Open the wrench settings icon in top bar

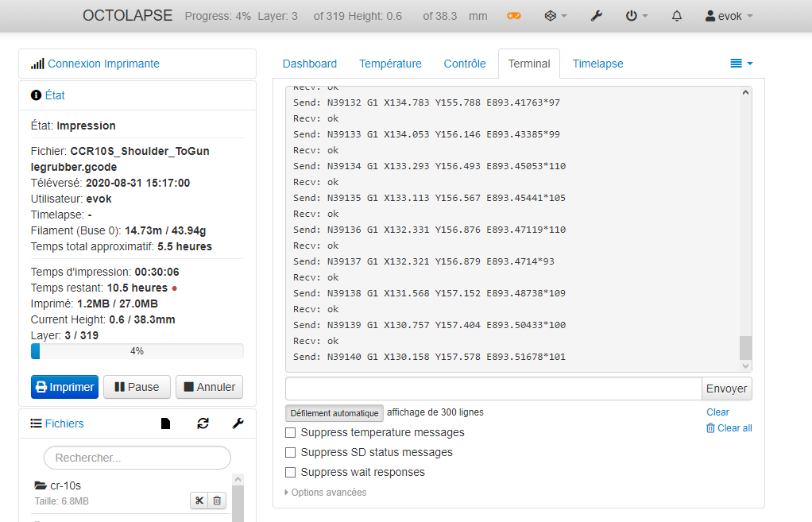coord(597,16)
